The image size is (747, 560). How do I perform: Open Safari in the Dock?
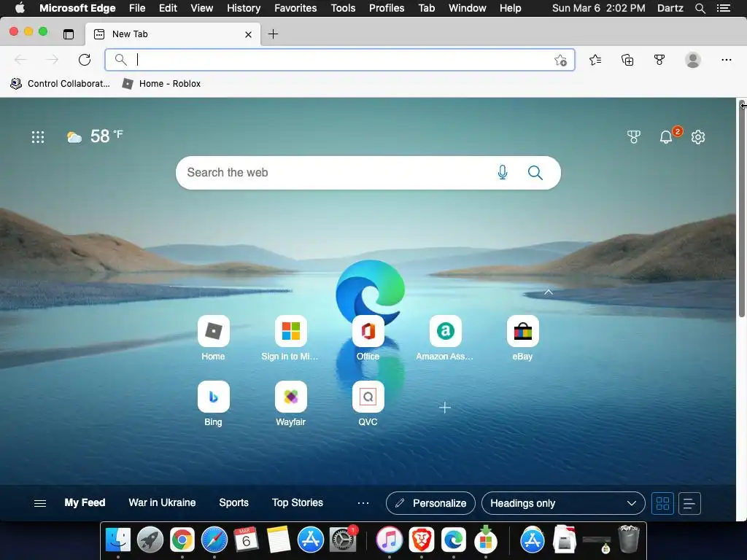(214, 540)
